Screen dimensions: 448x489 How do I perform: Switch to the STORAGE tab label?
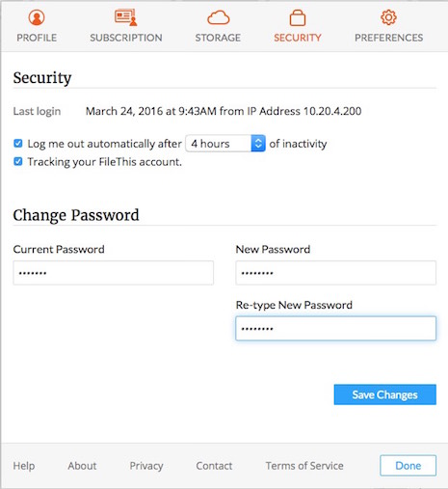[x=218, y=38]
